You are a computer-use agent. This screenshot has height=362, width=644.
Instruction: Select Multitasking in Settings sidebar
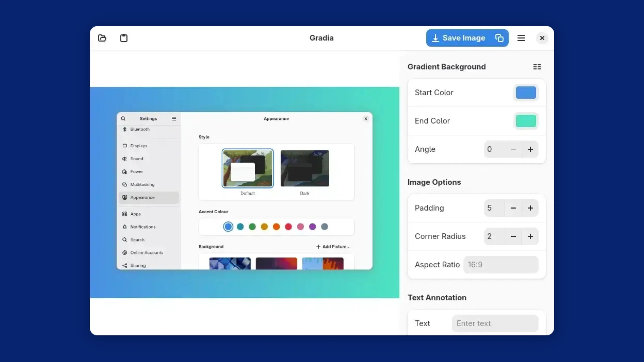[x=149, y=185]
